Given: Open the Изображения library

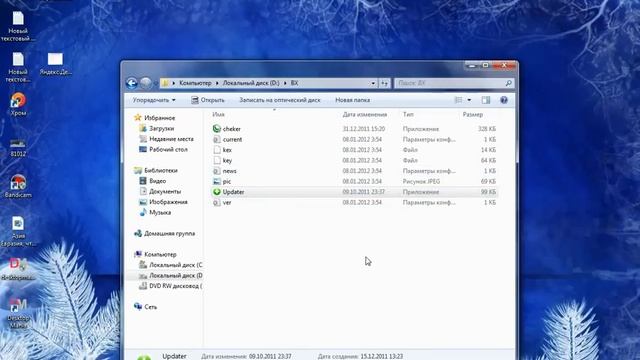Looking at the screenshot, I should point(168,202).
